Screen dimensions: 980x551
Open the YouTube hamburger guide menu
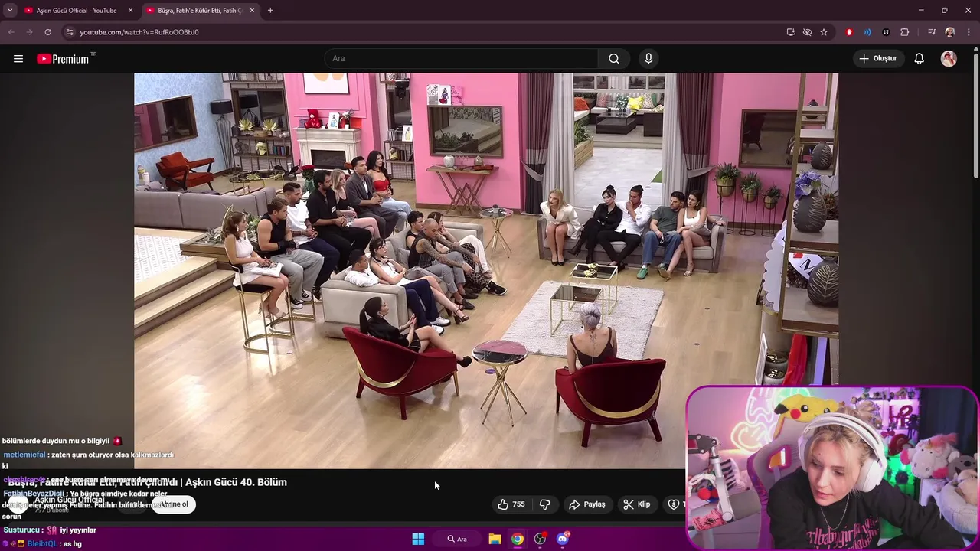(18, 59)
